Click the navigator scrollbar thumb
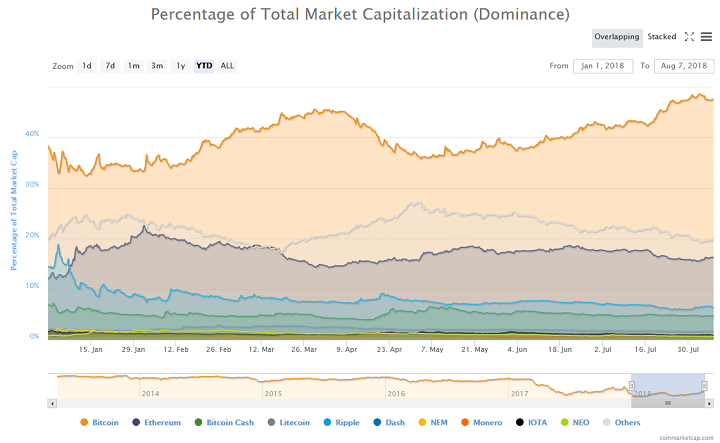The image size is (720, 443). tap(668, 404)
